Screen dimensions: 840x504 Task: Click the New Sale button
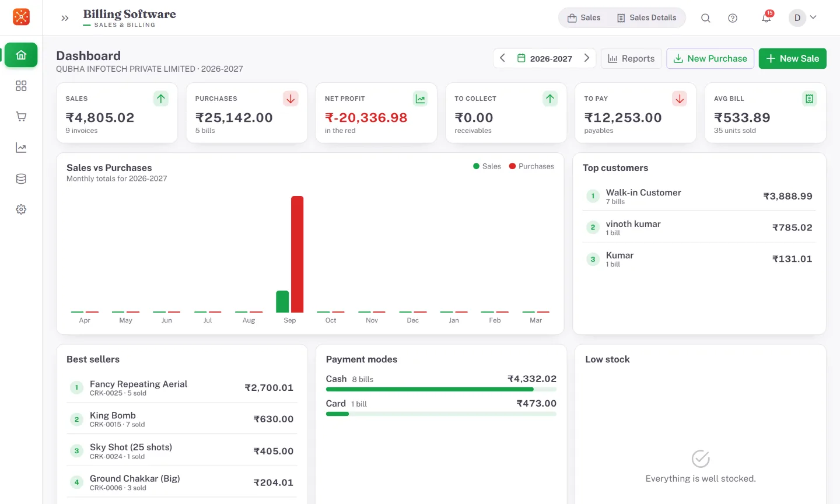(792, 58)
